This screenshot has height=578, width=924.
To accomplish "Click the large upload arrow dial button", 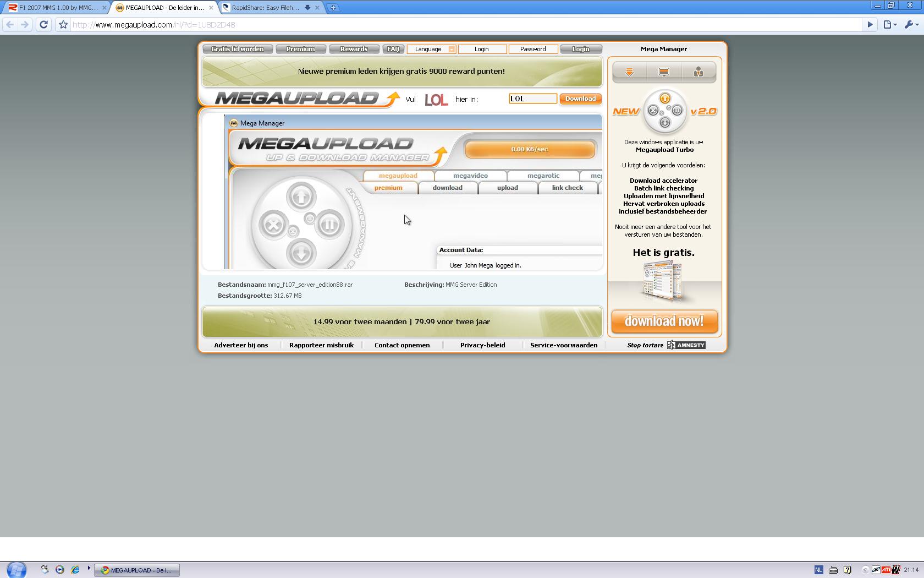I will [x=301, y=197].
